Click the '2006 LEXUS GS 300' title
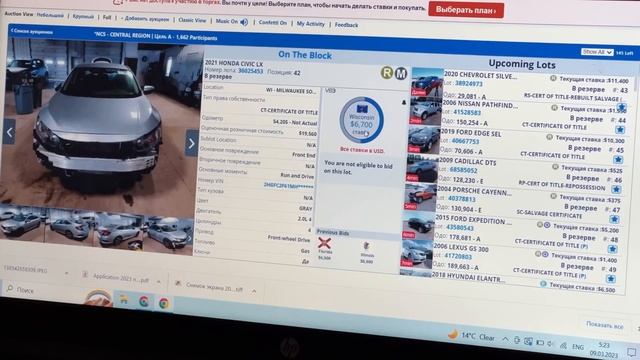 coord(461,248)
